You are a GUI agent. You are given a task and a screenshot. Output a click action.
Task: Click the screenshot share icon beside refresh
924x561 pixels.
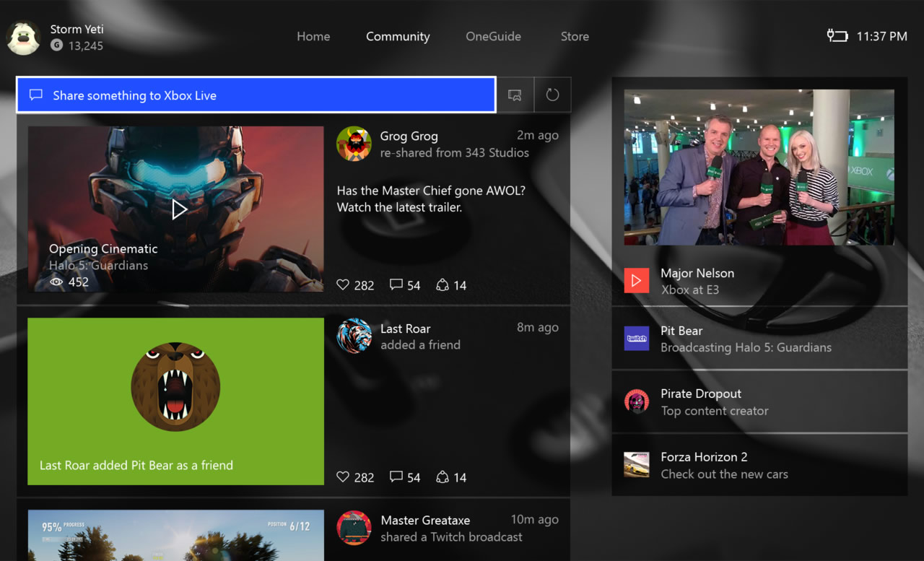coord(515,95)
